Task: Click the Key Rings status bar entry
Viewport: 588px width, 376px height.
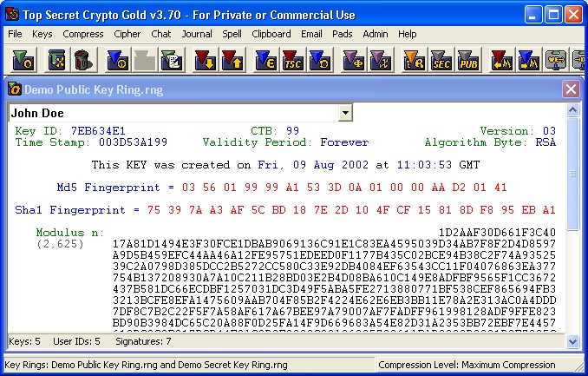Action: (146, 365)
